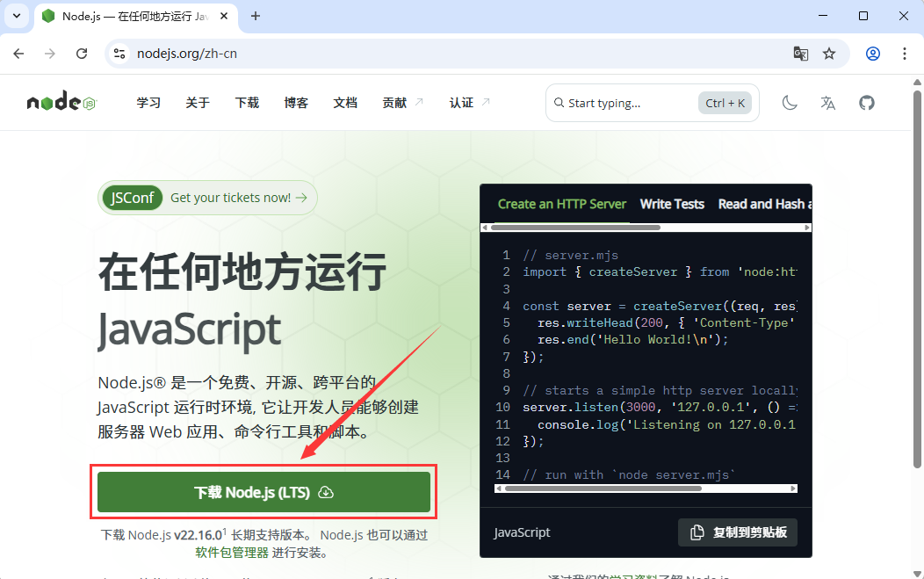Click the JSConf badge
924x579 pixels.
pyautogui.click(x=133, y=198)
